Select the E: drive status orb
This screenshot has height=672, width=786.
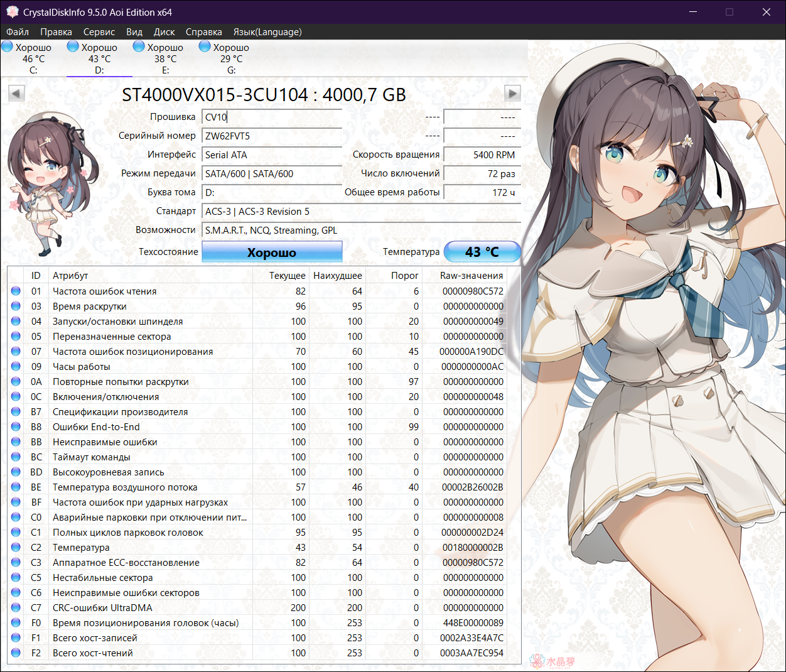[x=139, y=46]
